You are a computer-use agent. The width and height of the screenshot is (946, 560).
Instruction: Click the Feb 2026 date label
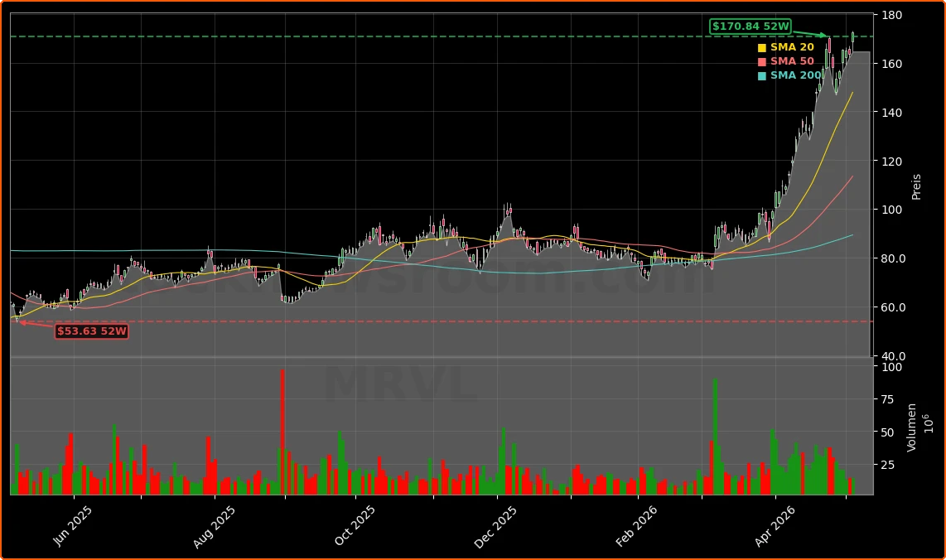click(x=636, y=526)
